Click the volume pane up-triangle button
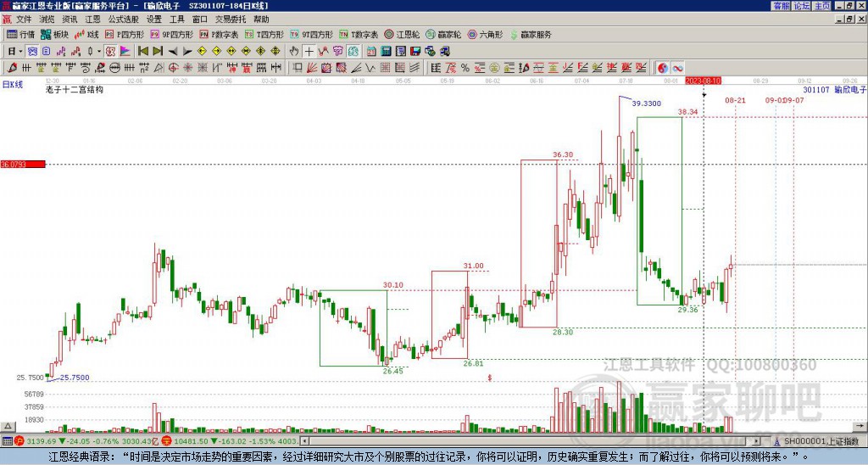Screen dimensions: 868x465 click(x=7, y=427)
